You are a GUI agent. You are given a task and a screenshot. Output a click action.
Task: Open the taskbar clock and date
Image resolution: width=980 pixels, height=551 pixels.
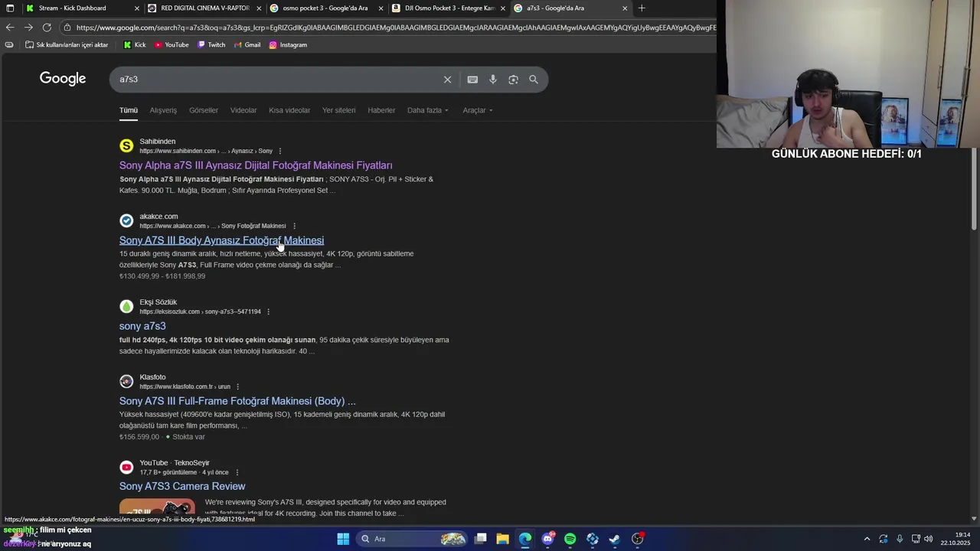pyautogui.click(x=955, y=539)
